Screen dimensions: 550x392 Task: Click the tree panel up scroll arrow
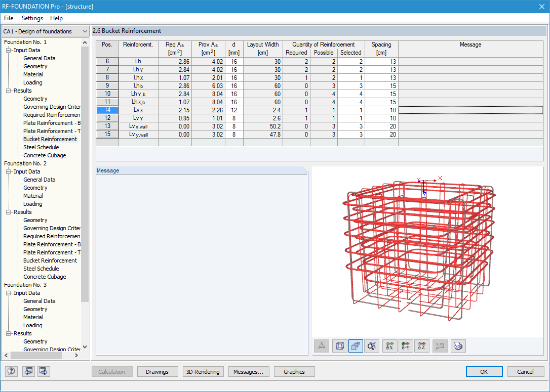pyautogui.click(x=85, y=42)
